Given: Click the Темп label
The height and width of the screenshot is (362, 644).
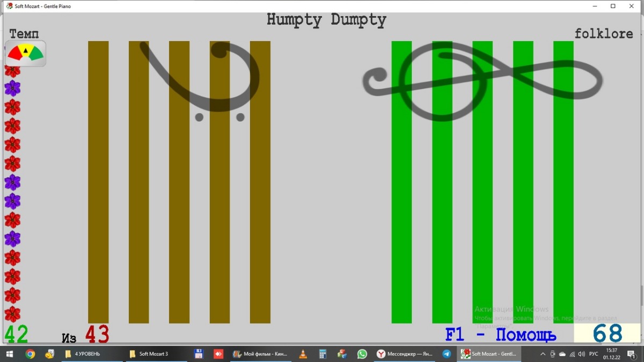Looking at the screenshot, I should point(24,34).
